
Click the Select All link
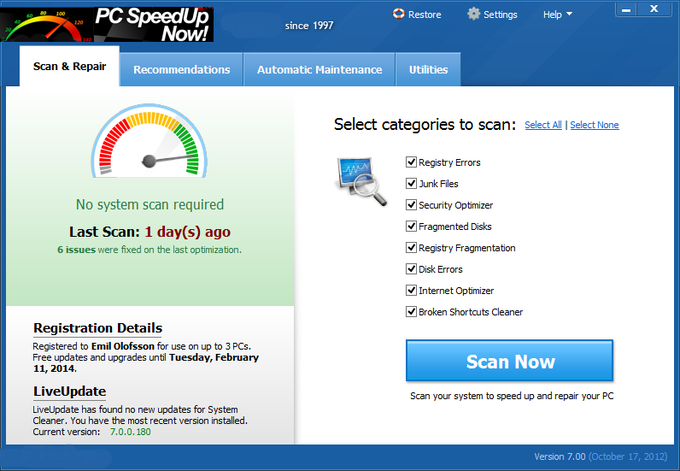(x=543, y=125)
